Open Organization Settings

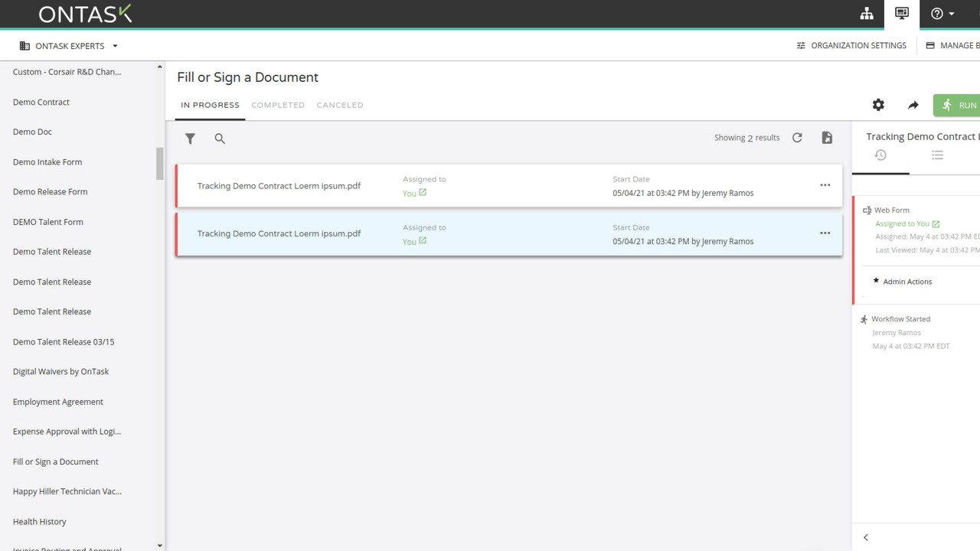(x=851, y=46)
